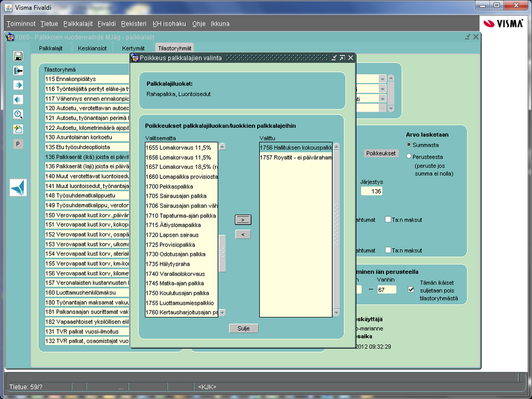The image size is (532, 399).
Task: Open the Rekisteri menu
Action: coord(134,24)
